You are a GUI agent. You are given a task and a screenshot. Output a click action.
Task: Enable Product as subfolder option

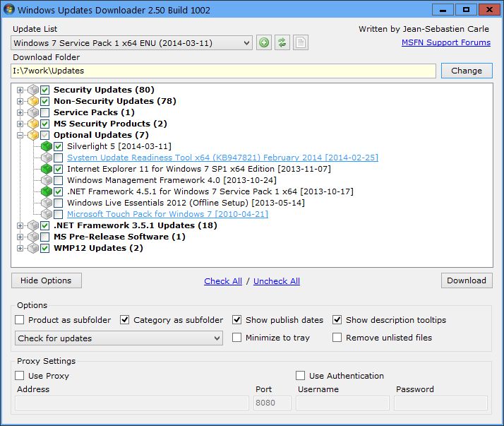20,320
